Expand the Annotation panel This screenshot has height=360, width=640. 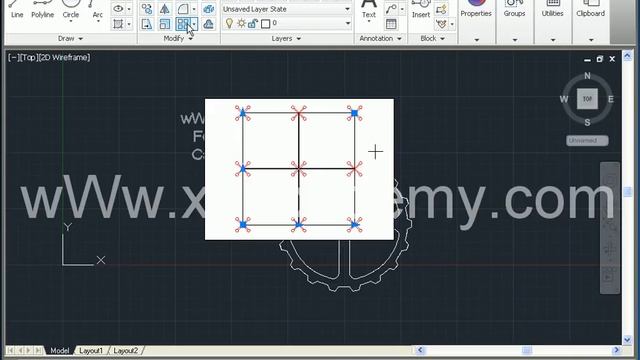(380, 38)
